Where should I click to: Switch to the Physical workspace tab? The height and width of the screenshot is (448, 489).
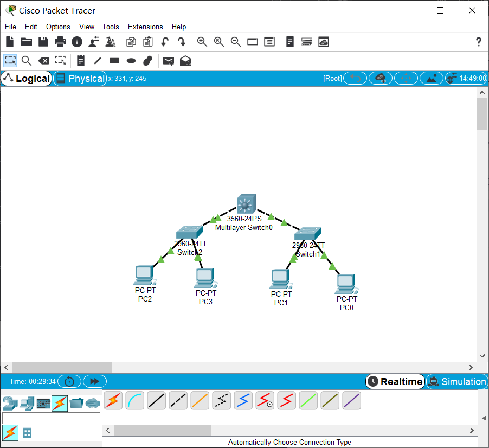pos(80,78)
